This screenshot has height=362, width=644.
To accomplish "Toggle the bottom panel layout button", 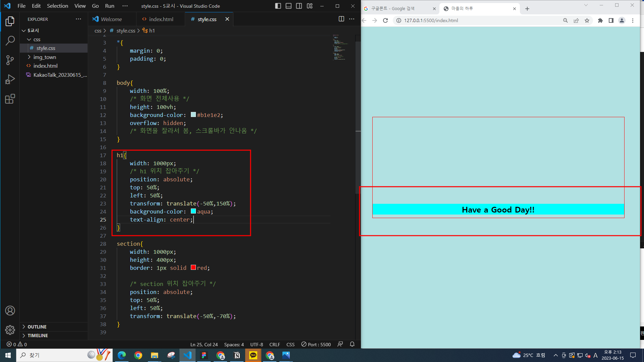I will (x=288, y=6).
